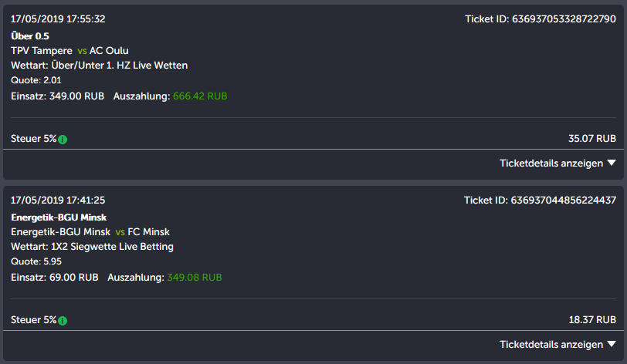Click the "Quote: 5.95" odds line
The width and height of the screenshot is (627, 364).
pos(36,261)
